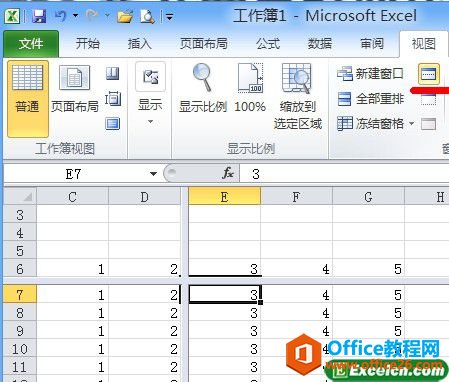Click the Page Break Preview icon

(113, 74)
